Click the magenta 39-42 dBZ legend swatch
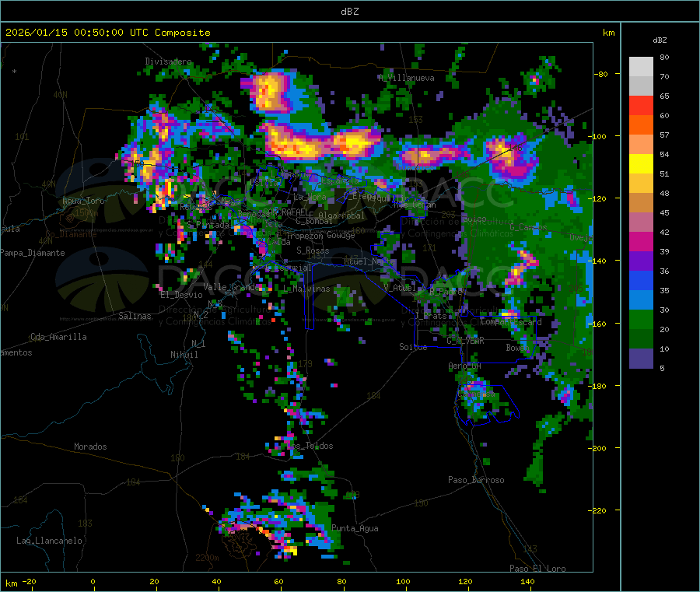Image resolution: width=700 pixels, height=592 pixels. click(x=641, y=241)
